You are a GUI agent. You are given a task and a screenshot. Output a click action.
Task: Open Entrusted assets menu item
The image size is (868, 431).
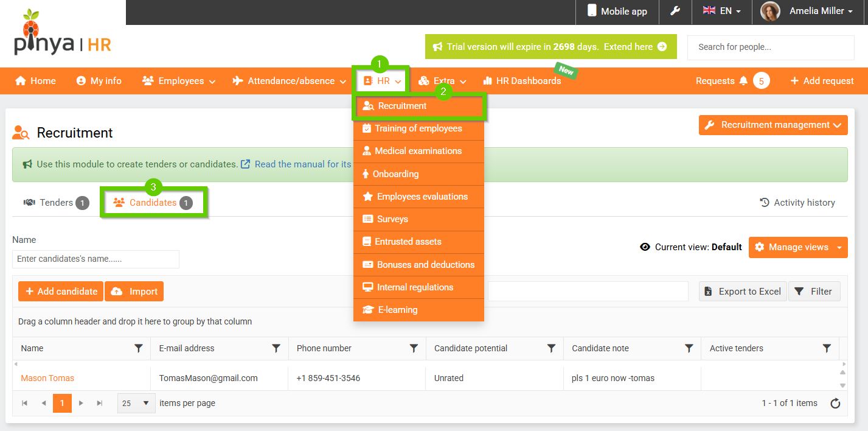click(x=418, y=242)
